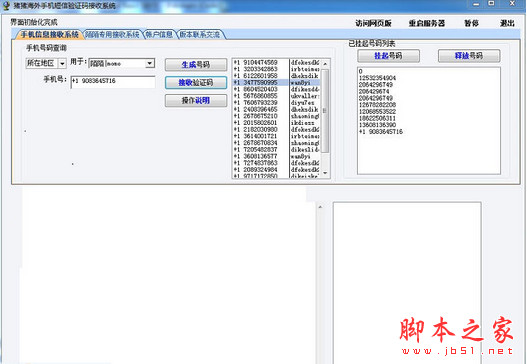
Task: Select 12532354904 in suspended list
Action: (x=377, y=78)
